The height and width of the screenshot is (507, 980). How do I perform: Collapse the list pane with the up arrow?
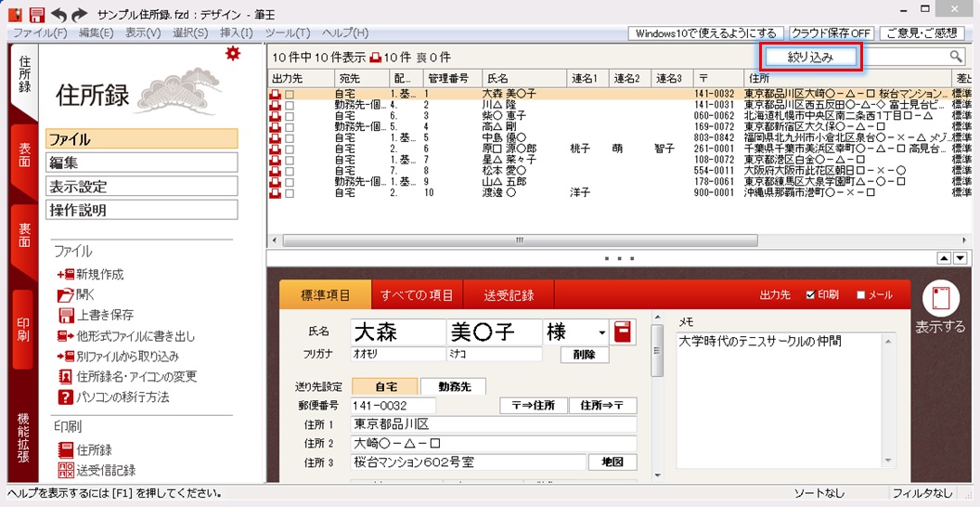pyautogui.click(x=945, y=257)
